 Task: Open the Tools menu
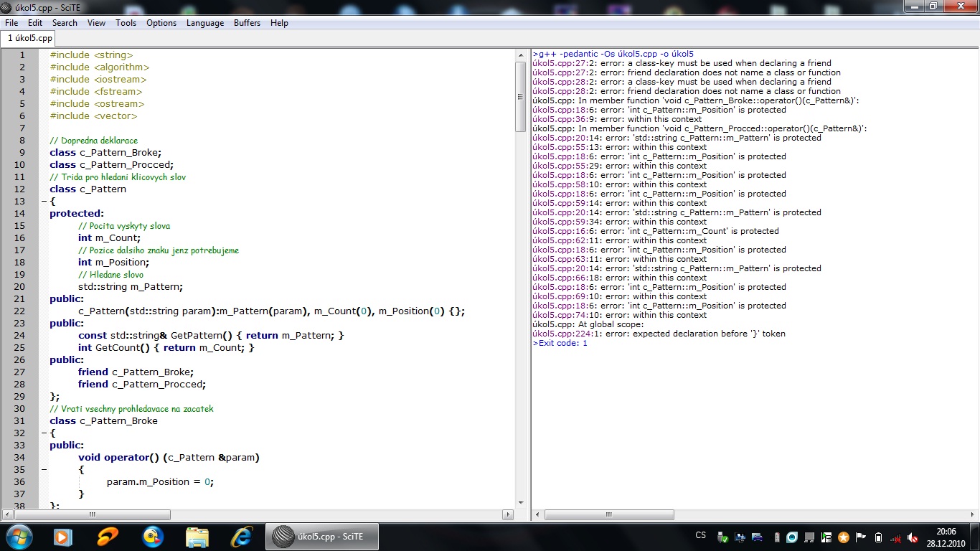pos(126,23)
